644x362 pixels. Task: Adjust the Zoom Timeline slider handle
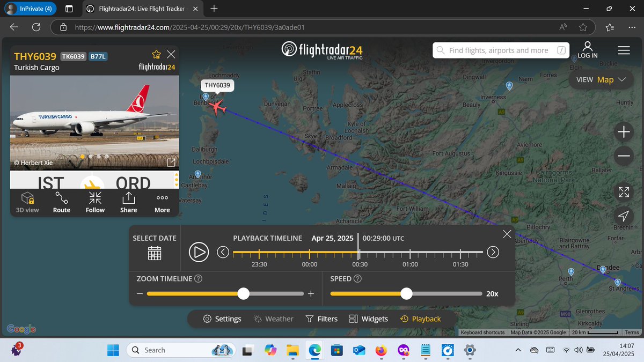coord(244,293)
